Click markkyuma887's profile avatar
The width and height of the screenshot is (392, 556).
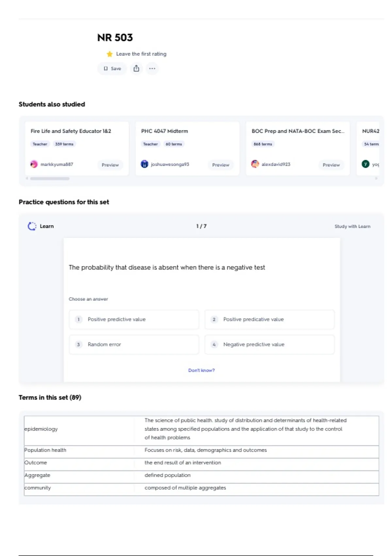point(34,164)
